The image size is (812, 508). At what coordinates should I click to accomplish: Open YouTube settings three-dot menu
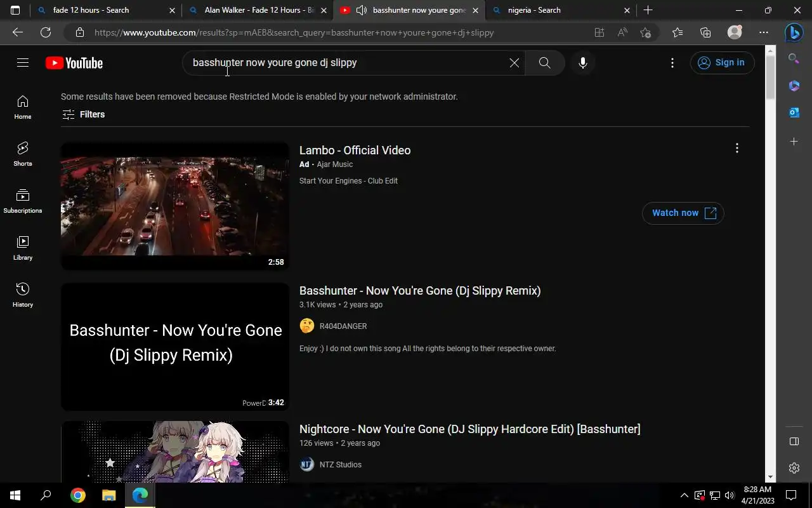coord(672,63)
